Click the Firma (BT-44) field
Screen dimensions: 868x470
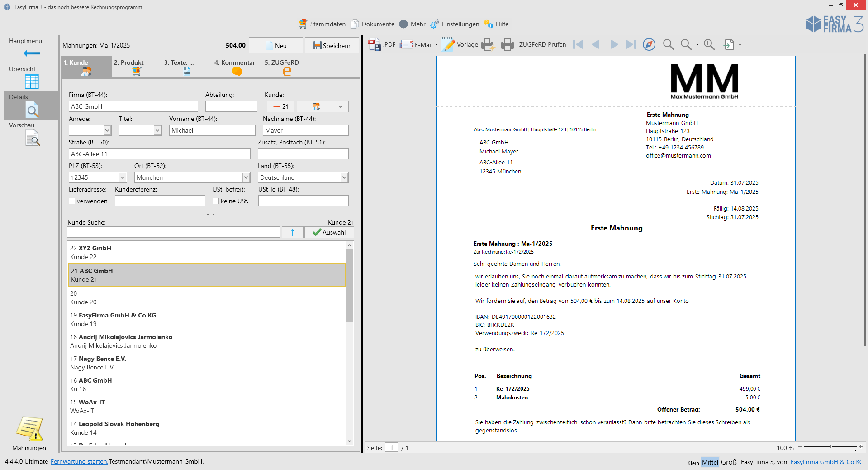click(x=133, y=106)
